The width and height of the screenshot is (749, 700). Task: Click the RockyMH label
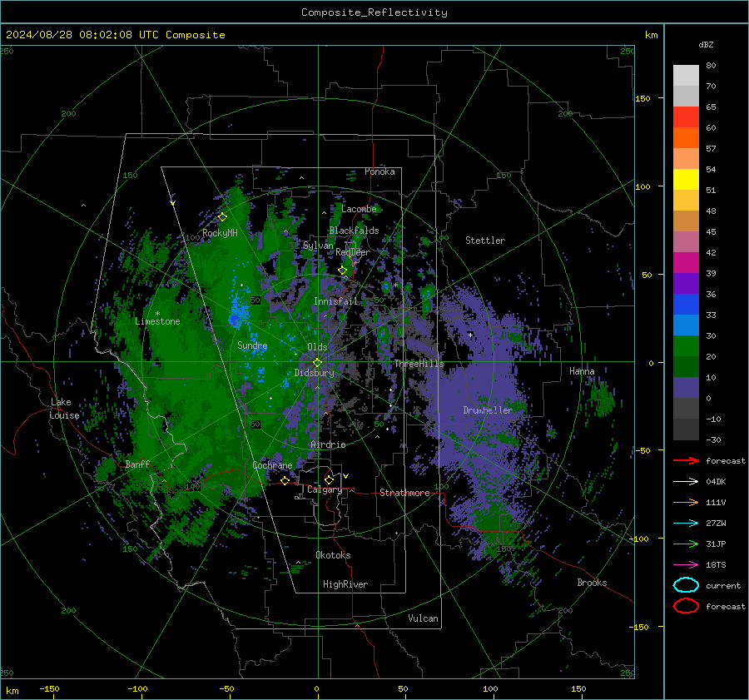[220, 233]
